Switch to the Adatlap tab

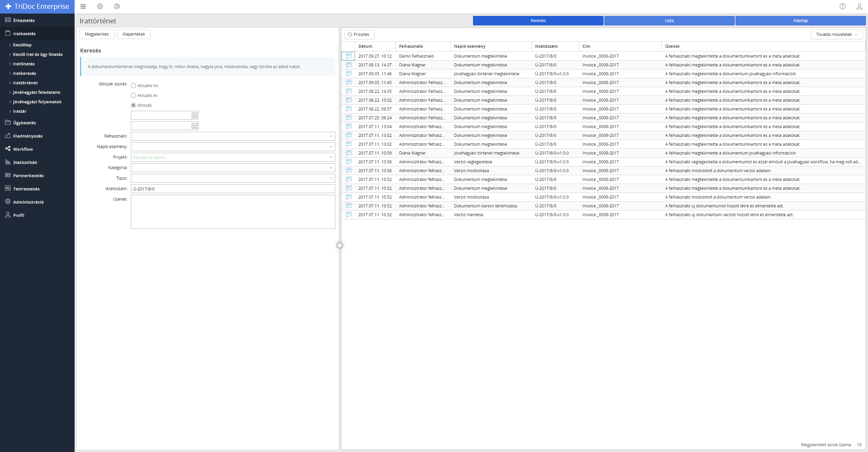pos(800,21)
